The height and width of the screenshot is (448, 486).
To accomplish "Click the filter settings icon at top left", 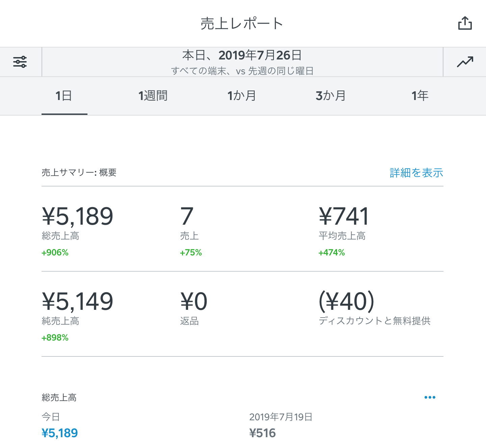I will coord(20,61).
